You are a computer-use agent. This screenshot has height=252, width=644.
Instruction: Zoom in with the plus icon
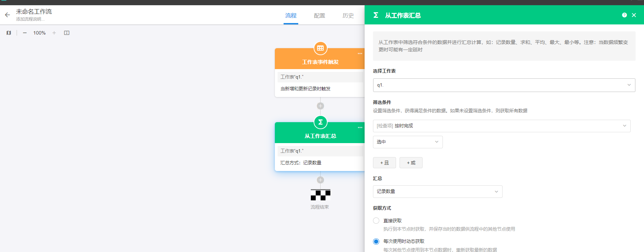point(54,33)
